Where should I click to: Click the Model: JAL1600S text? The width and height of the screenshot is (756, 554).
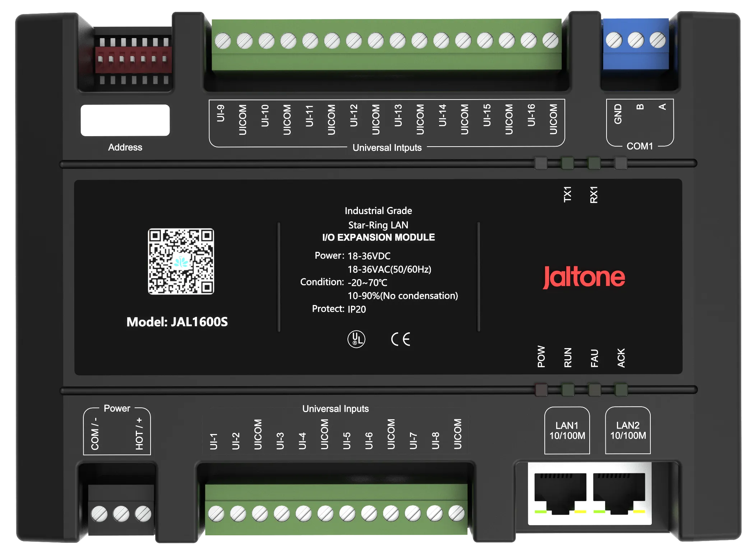point(177,322)
